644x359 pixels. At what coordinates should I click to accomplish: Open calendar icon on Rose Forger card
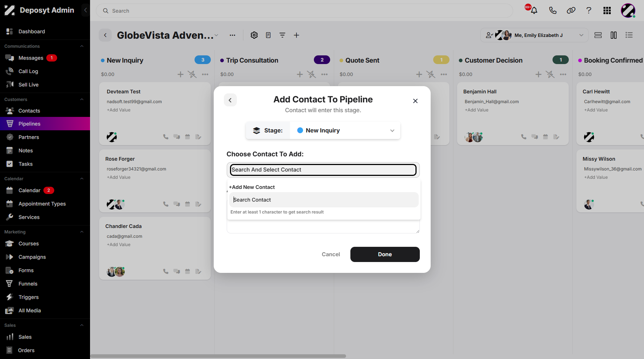coord(187,204)
